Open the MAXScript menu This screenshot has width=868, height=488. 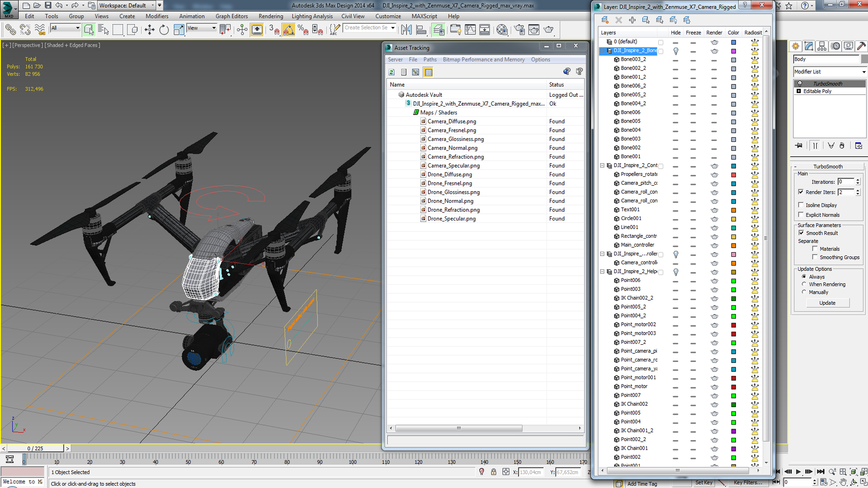coord(424,16)
